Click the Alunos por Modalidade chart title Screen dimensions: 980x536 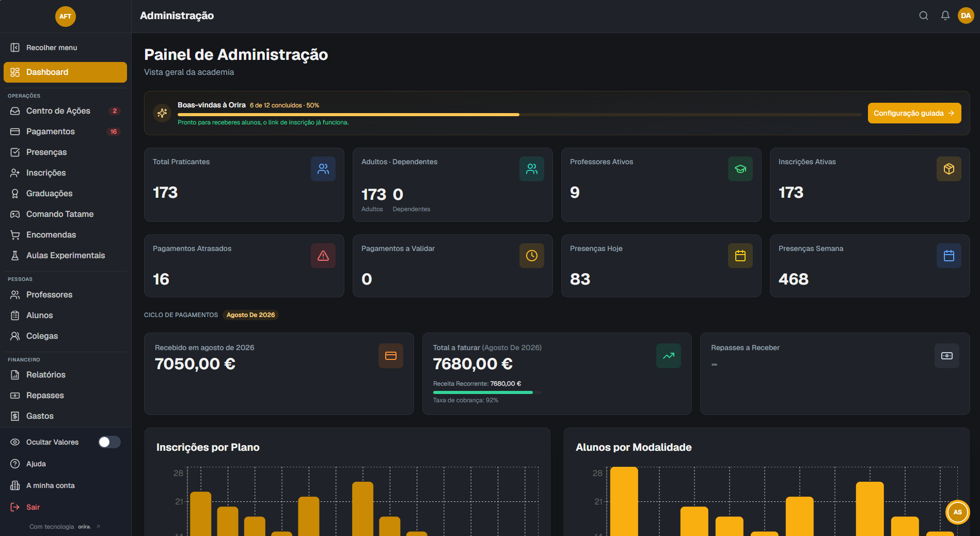pyautogui.click(x=634, y=448)
